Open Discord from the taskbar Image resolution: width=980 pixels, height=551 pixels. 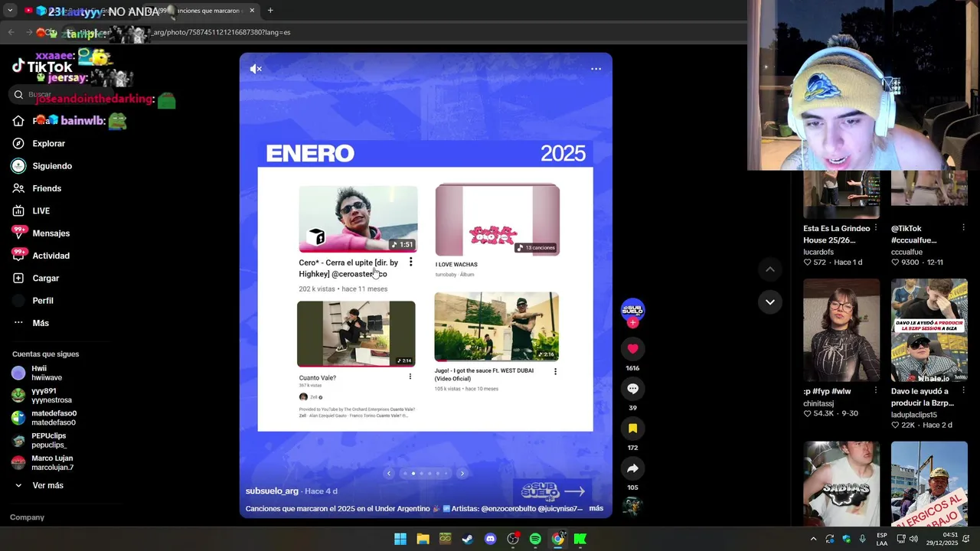pos(490,539)
